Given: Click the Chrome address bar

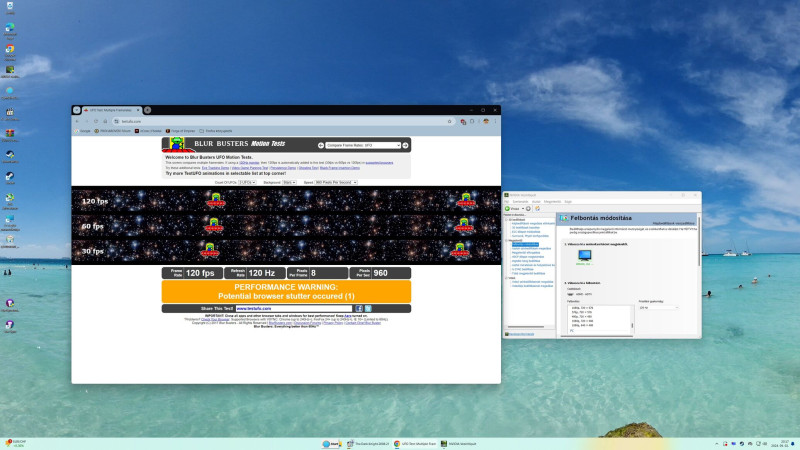Looking at the screenshot, I should click(283, 121).
